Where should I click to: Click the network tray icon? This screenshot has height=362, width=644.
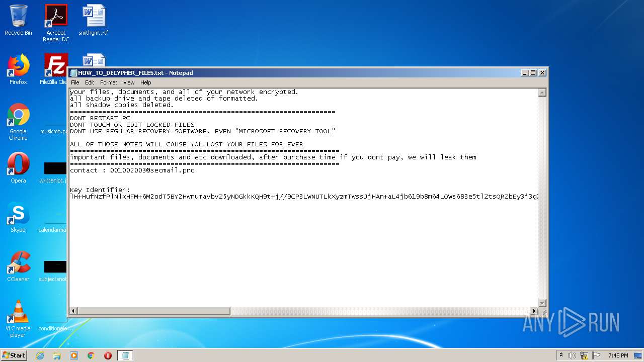pyautogui.click(x=584, y=355)
